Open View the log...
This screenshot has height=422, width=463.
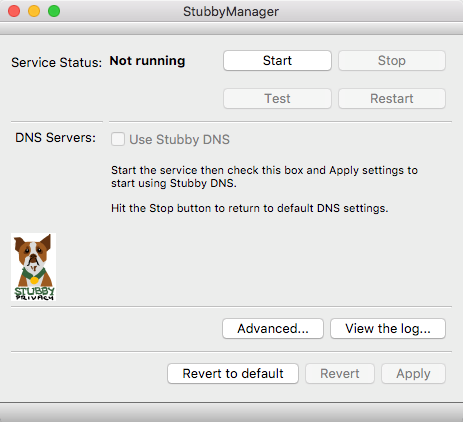(x=388, y=329)
